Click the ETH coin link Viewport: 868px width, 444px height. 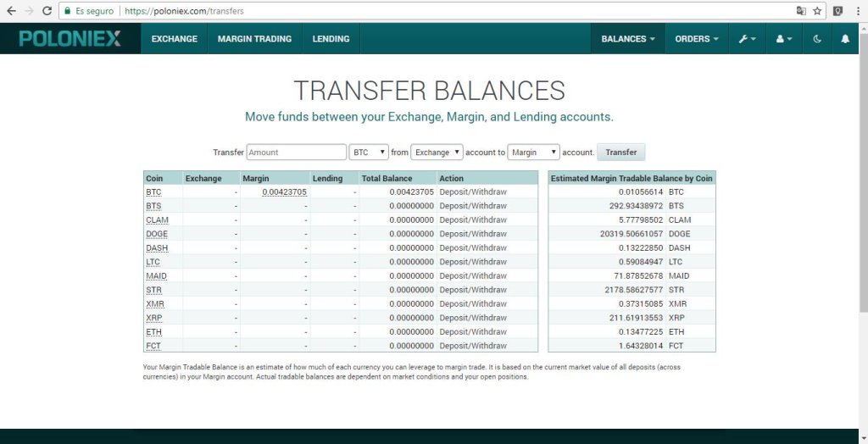[x=154, y=332]
